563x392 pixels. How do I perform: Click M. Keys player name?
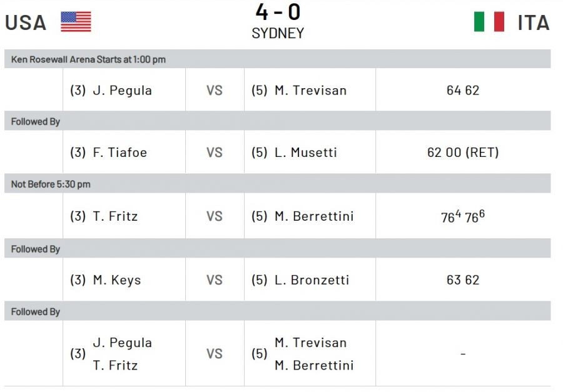[117, 280]
